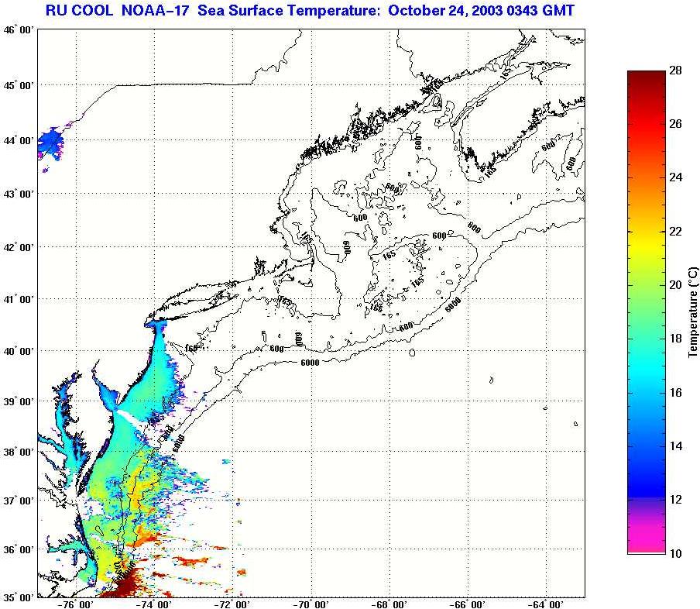Click the 39° 00' latitude label
This screenshot has width=700, height=609.
tap(19, 402)
